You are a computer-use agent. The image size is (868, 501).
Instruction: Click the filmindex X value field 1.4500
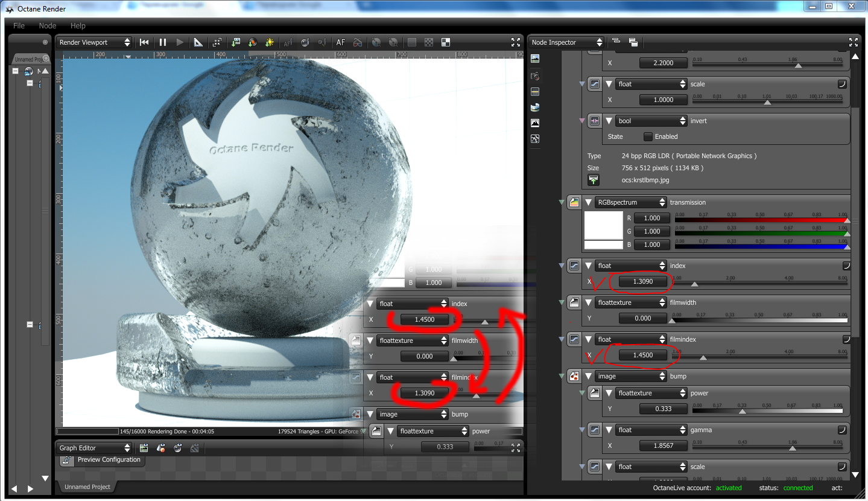click(643, 355)
